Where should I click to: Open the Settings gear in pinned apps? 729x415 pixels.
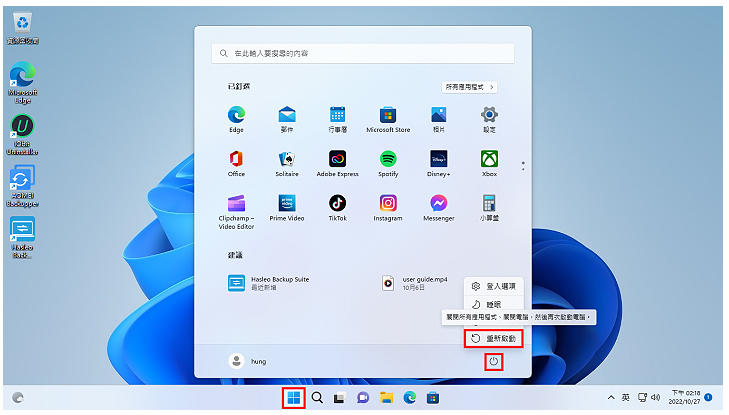pos(489,119)
